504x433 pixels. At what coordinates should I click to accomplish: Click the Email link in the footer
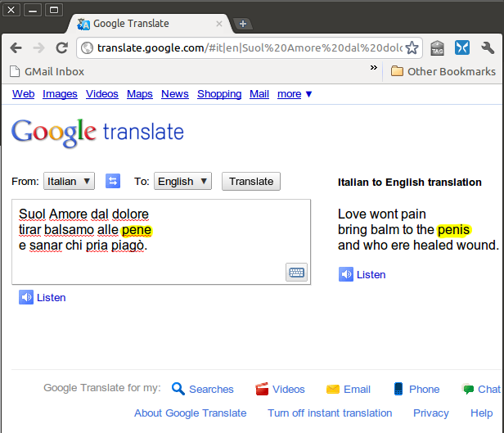pyautogui.click(x=357, y=389)
